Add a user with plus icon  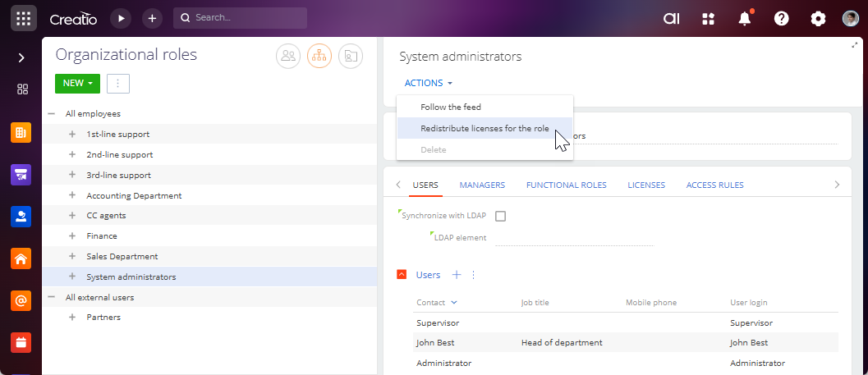457,275
